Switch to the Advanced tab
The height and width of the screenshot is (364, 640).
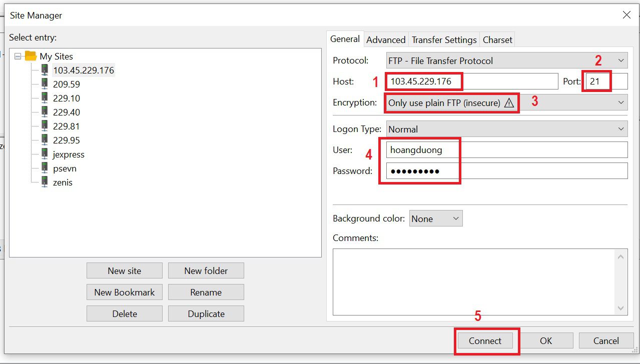pos(386,39)
